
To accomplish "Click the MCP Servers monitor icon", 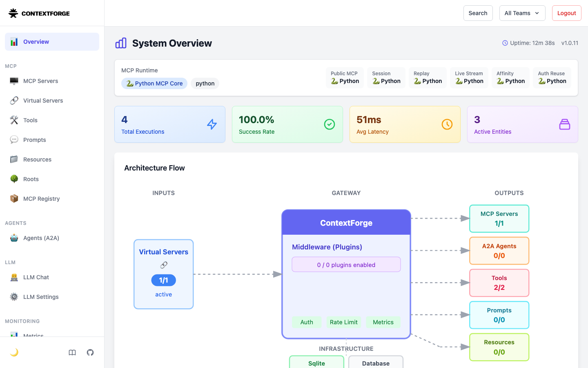I will pos(14,81).
